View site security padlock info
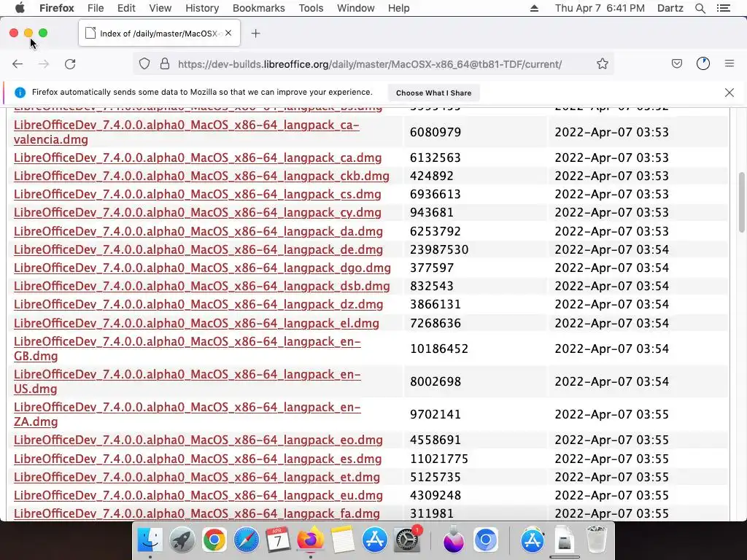The image size is (747, 560). (x=165, y=64)
